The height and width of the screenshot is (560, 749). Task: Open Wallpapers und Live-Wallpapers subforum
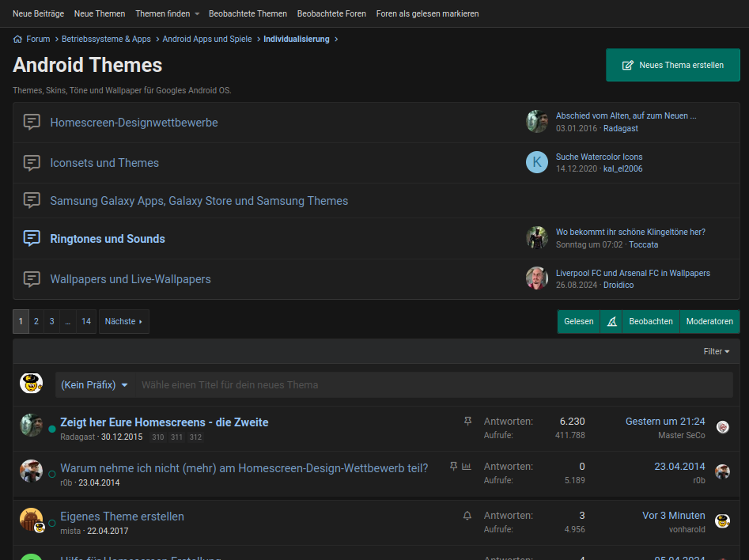(131, 279)
